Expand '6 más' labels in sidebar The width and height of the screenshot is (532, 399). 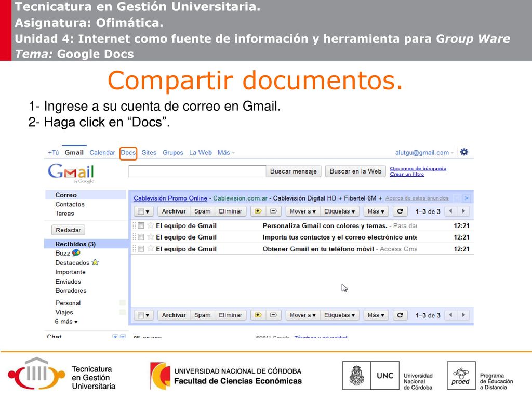(66, 321)
